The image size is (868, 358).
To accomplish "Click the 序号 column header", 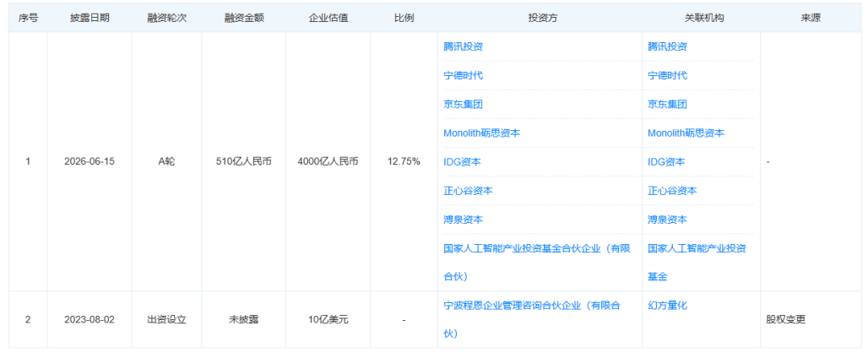I will click(28, 18).
